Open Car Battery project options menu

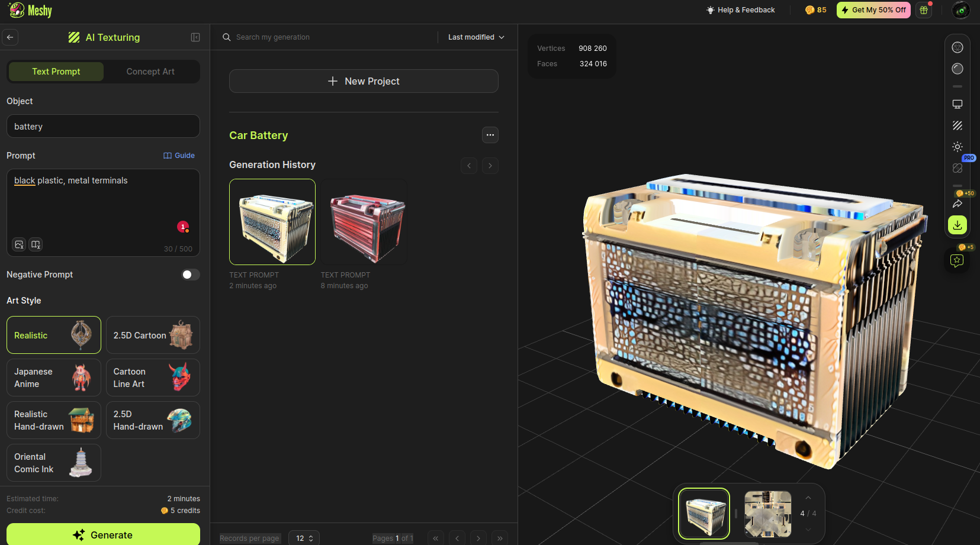(490, 135)
